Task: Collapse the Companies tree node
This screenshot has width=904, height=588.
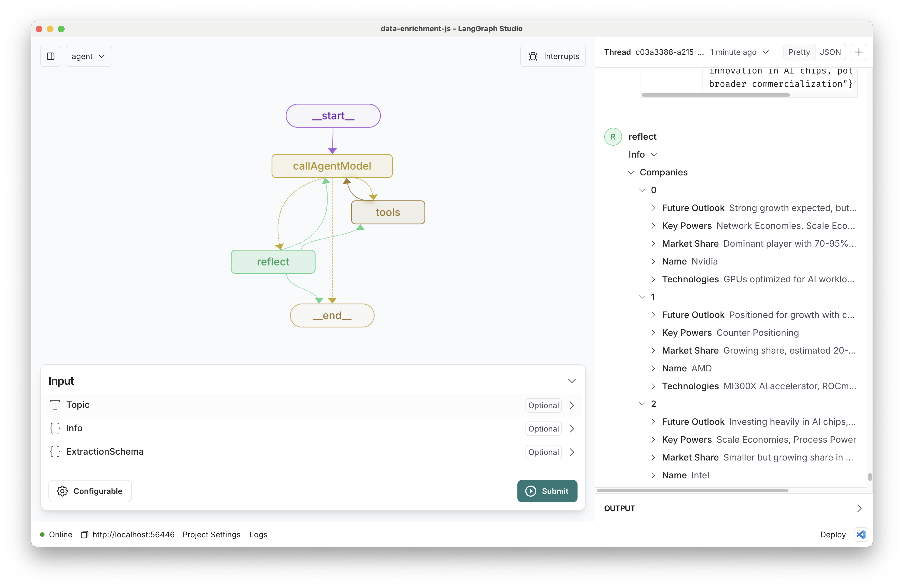Action: [x=631, y=172]
